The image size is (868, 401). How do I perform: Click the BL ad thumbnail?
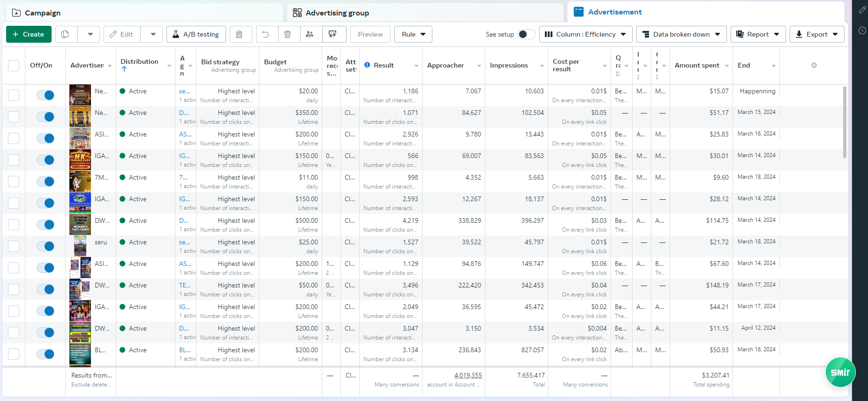click(80, 354)
